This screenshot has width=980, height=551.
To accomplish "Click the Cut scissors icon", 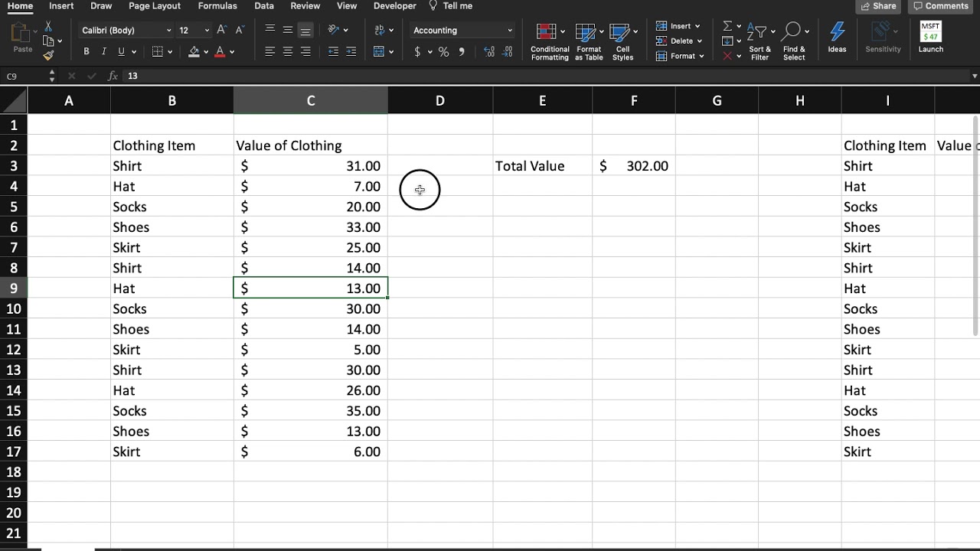I will (48, 27).
